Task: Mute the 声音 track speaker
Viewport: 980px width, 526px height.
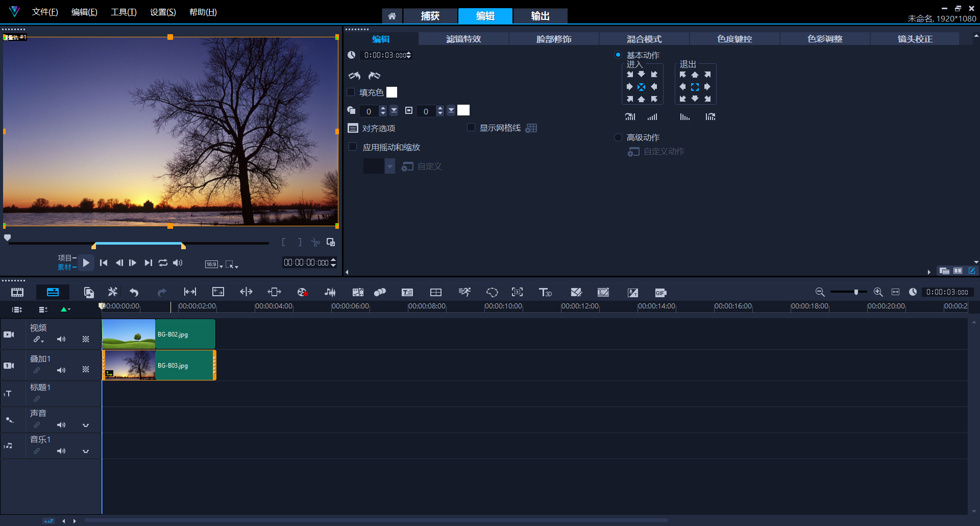Action: [61, 425]
